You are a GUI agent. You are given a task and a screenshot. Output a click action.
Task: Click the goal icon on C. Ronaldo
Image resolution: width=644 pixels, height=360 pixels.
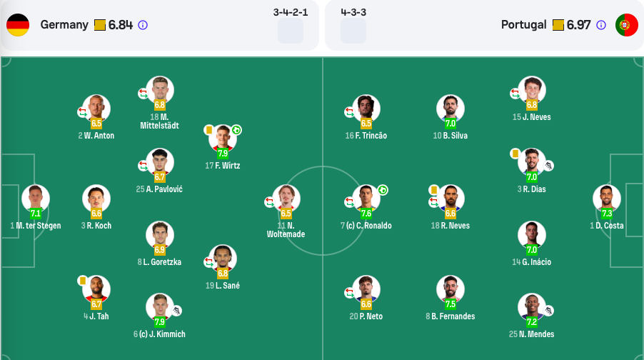click(383, 190)
